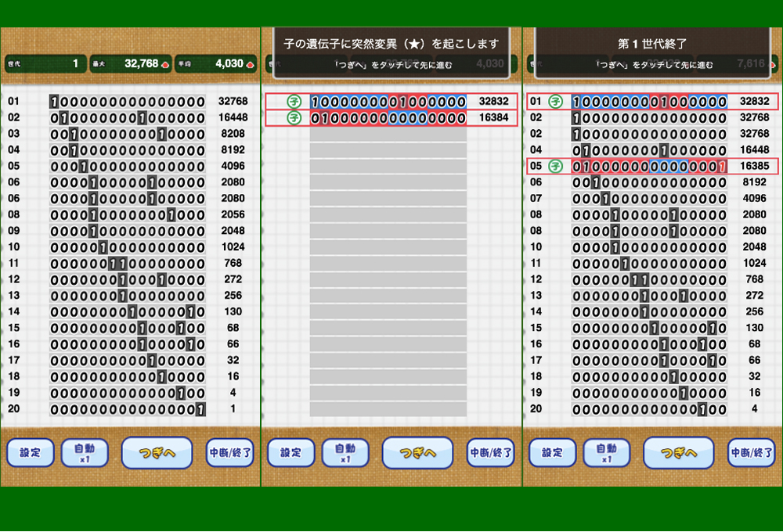Click red spade icon next to 32,768
Screen dimensions: 783x532
tap(165, 64)
